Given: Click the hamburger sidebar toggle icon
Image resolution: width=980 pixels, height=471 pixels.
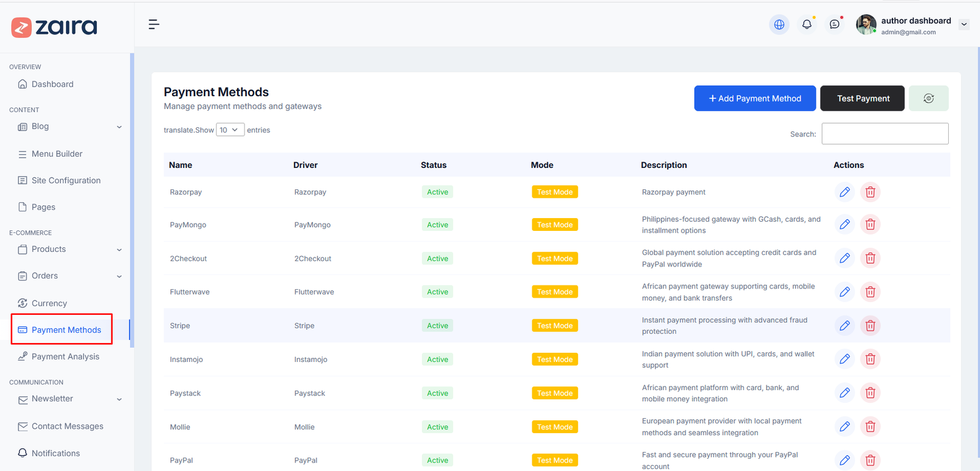Looking at the screenshot, I should pyautogui.click(x=154, y=24).
